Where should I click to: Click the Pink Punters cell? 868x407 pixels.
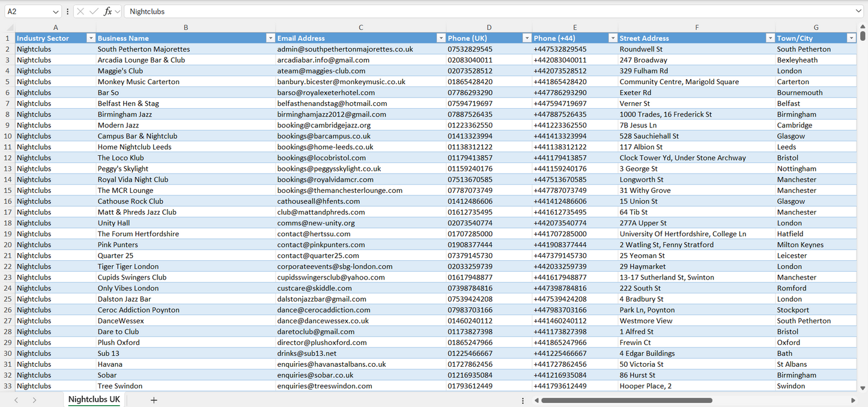pos(186,245)
